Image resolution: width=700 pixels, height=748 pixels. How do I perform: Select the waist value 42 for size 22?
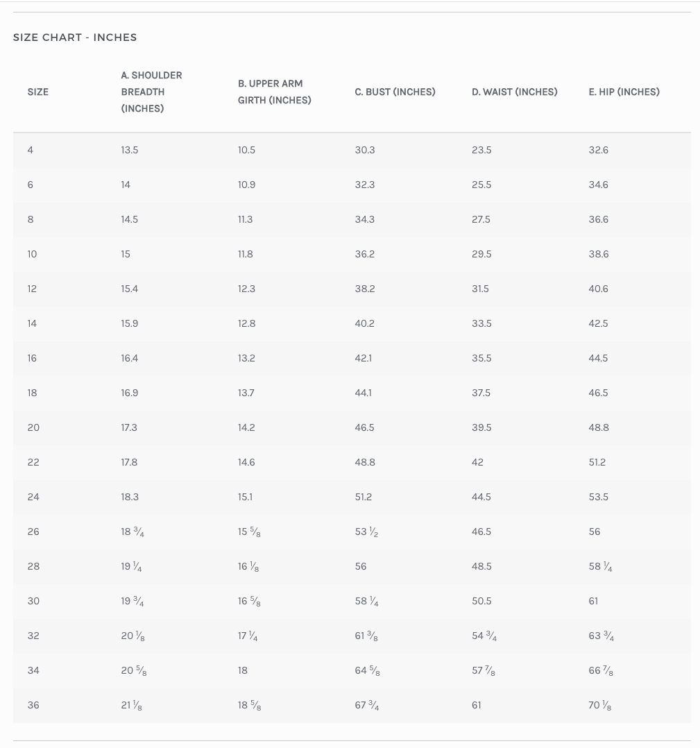pos(477,462)
